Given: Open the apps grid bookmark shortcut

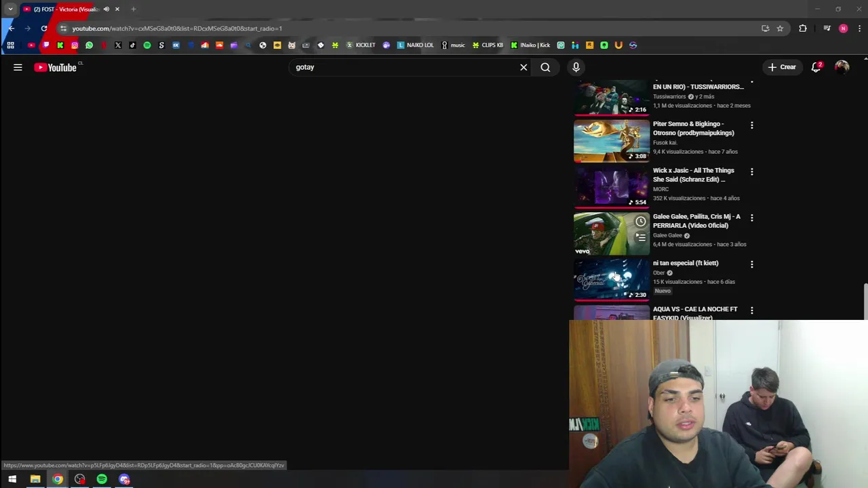Looking at the screenshot, I should [x=10, y=45].
